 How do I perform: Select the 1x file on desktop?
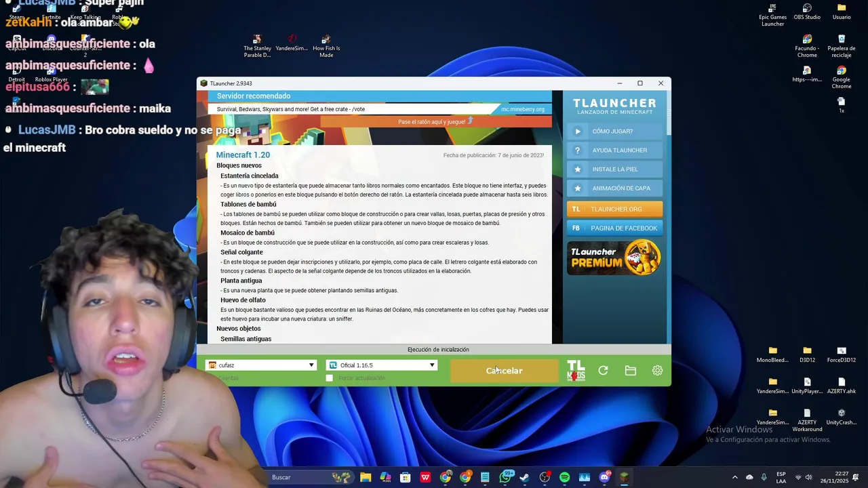coord(842,105)
